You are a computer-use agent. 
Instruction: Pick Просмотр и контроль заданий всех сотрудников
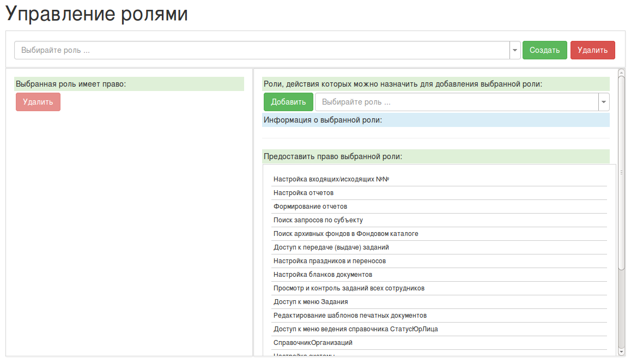[349, 288]
